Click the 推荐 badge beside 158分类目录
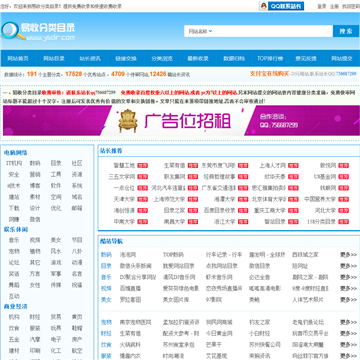Viewport: 360px width, 360px height. click(343, 222)
